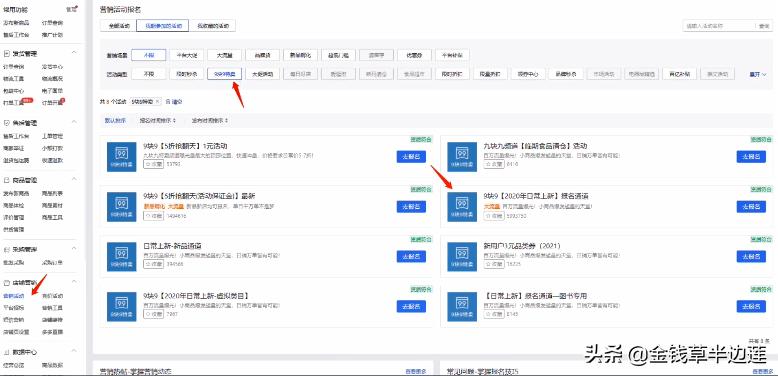Collapse the 店铺营销 sidebar section
The width and height of the screenshot is (778, 376).
(x=74, y=282)
